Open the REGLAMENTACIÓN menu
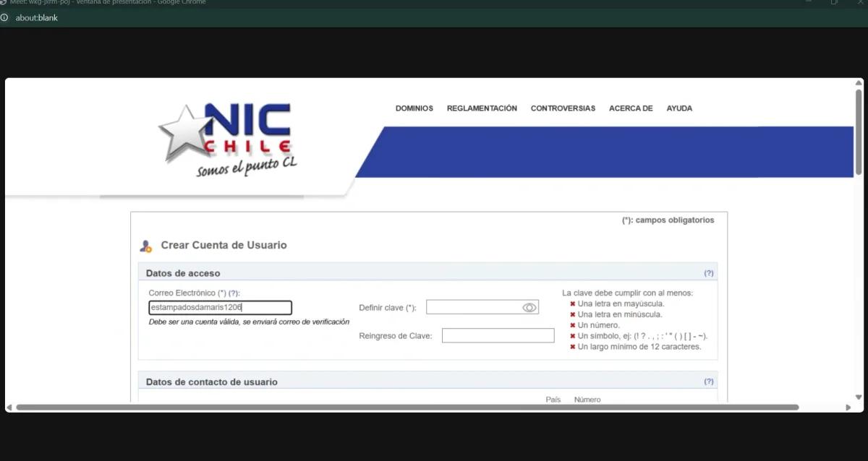 click(482, 108)
